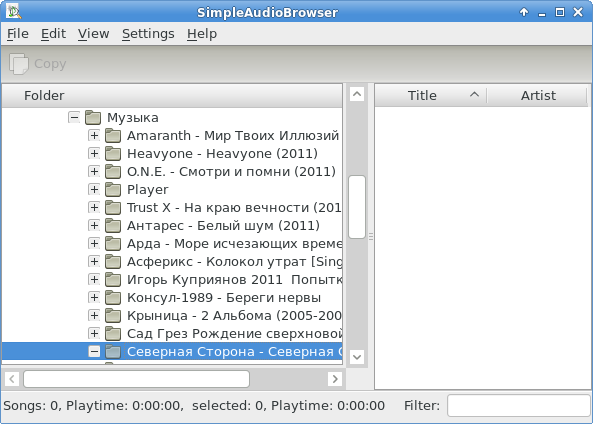This screenshot has height=424, width=593.
Task: Open the Help menu
Action: [202, 34]
